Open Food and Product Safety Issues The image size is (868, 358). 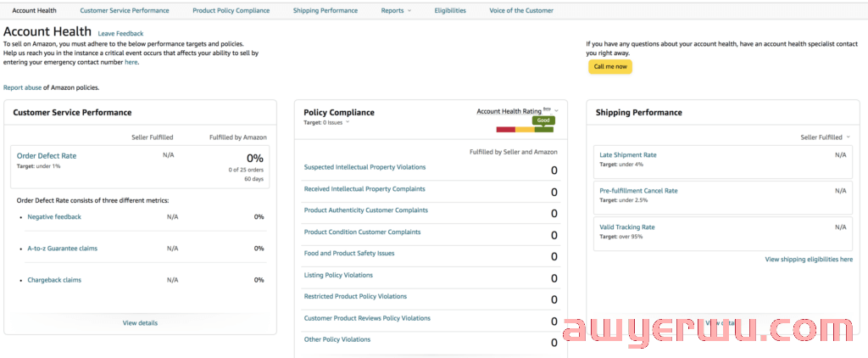tap(349, 254)
